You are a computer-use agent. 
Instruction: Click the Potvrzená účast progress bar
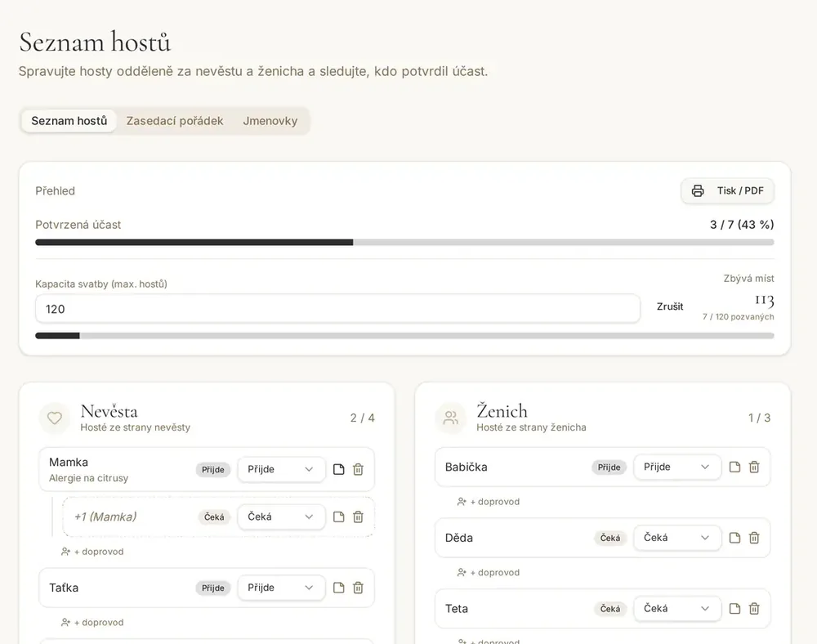(404, 242)
